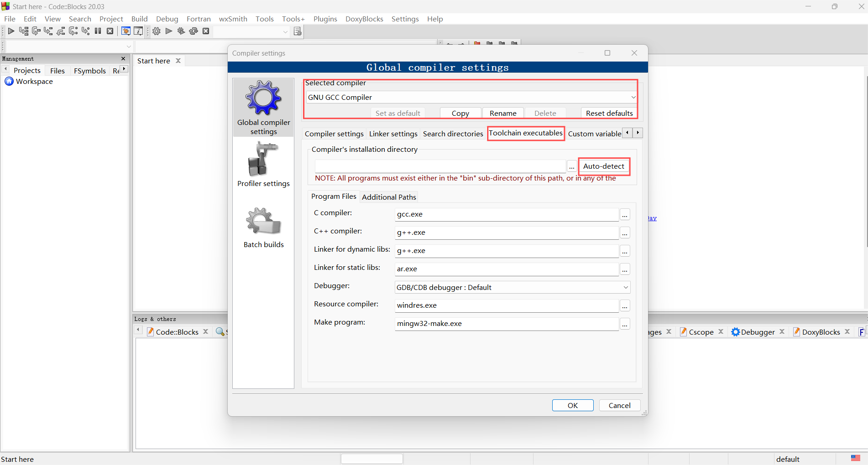
Task: Click the debugging windows bug icon
Action: point(125,31)
